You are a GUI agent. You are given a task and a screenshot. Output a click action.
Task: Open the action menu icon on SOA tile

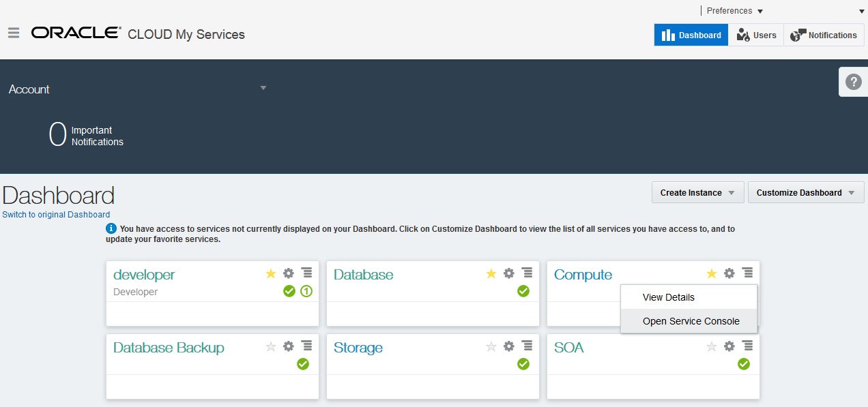[x=747, y=346]
